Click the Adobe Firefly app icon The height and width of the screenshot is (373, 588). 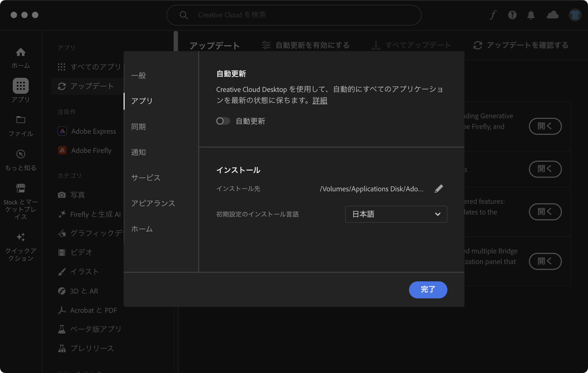[x=62, y=150]
